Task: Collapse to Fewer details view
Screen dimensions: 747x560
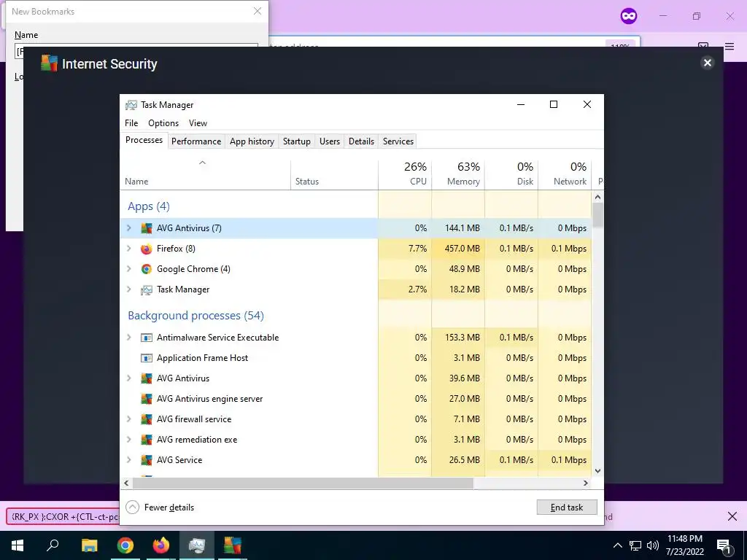Action: pyautogui.click(x=160, y=507)
